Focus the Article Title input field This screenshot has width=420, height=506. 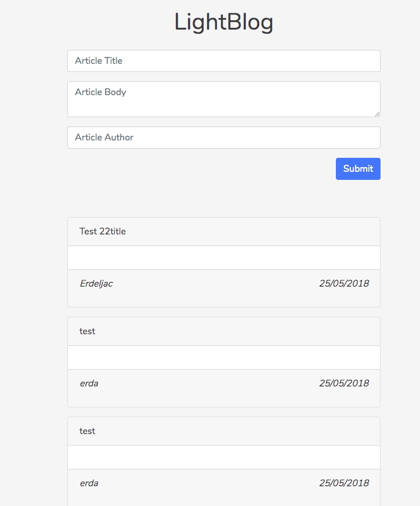pos(223,61)
